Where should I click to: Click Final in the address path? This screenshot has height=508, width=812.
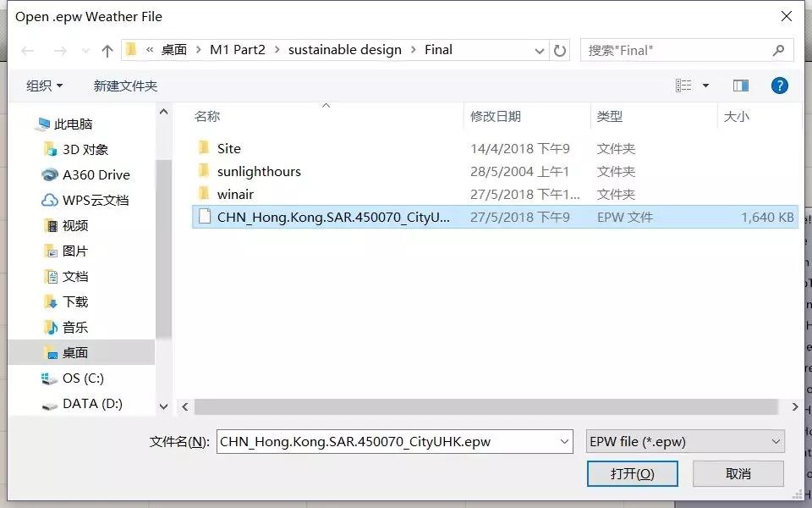pyautogui.click(x=438, y=50)
